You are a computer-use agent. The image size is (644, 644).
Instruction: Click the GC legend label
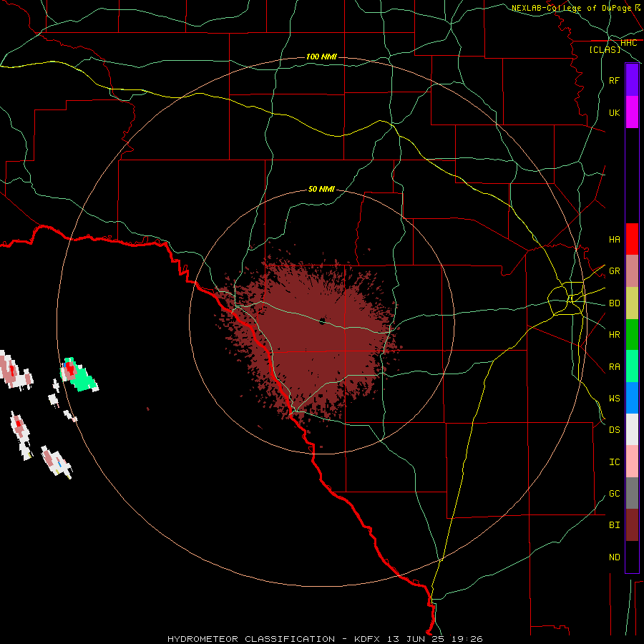tap(614, 493)
